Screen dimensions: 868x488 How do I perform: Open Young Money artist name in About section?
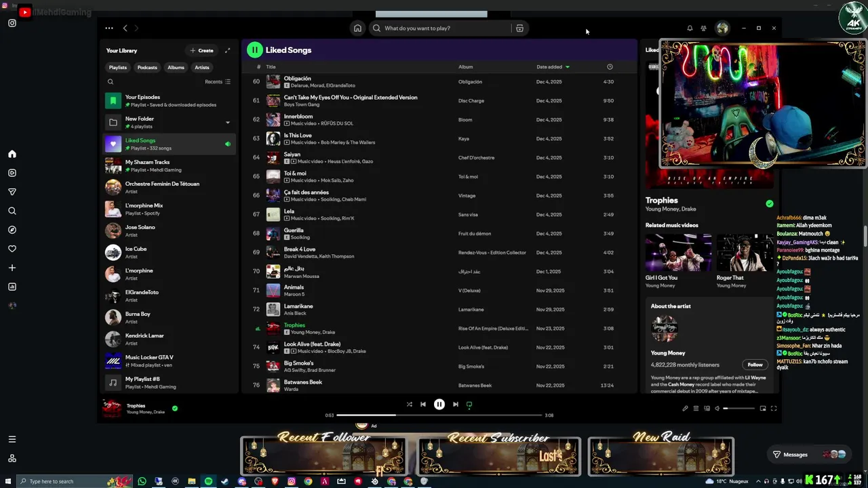click(x=668, y=353)
